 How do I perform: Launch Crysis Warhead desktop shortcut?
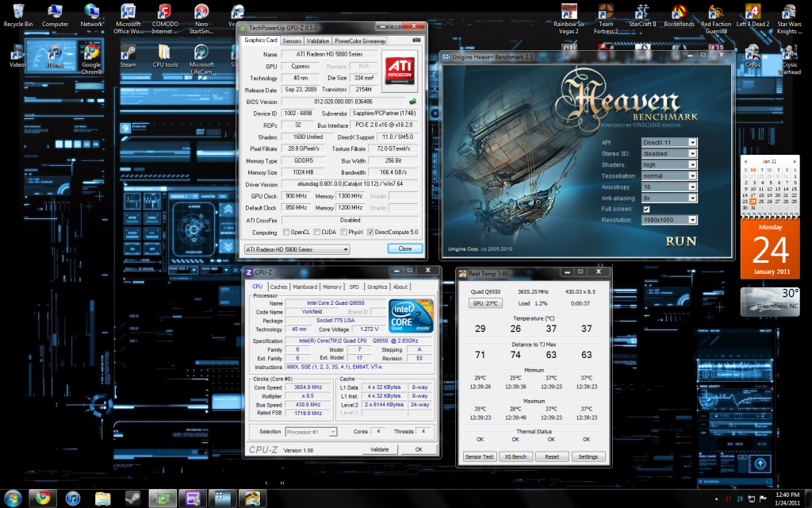click(x=789, y=60)
